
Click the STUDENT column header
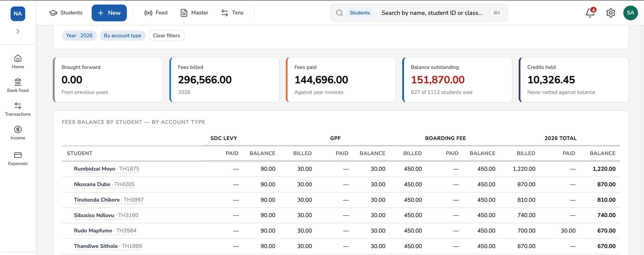[x=80, y=153]
